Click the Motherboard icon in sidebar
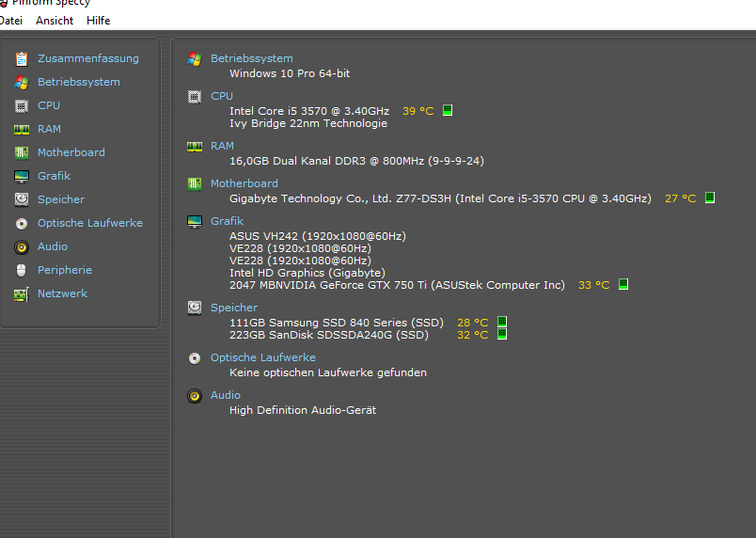756x538 pixels. 22,152
